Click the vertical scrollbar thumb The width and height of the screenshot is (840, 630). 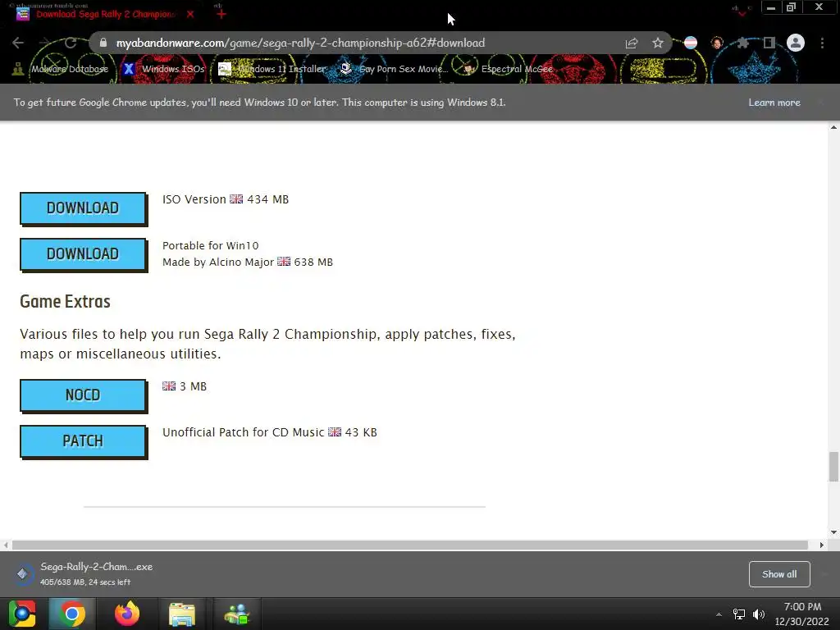[x=833, y=467]
